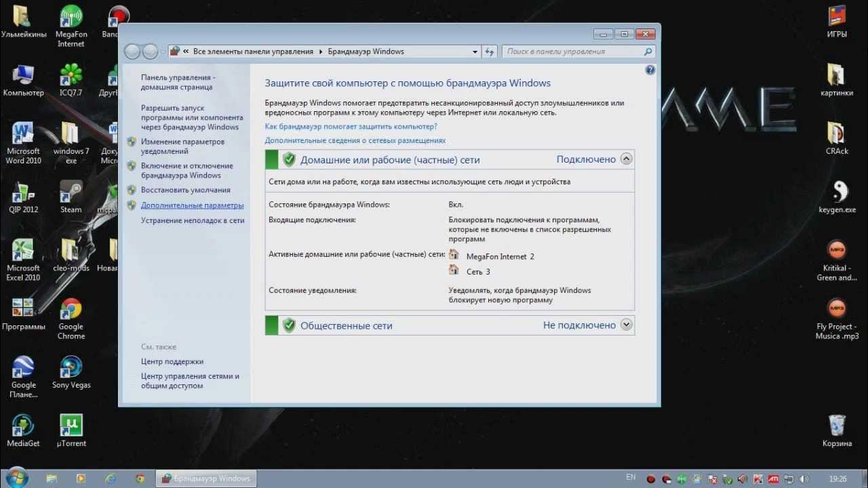Open firewall help question mark icon
The height and width of the screenshot is (488, 868).
coord(650,70)
